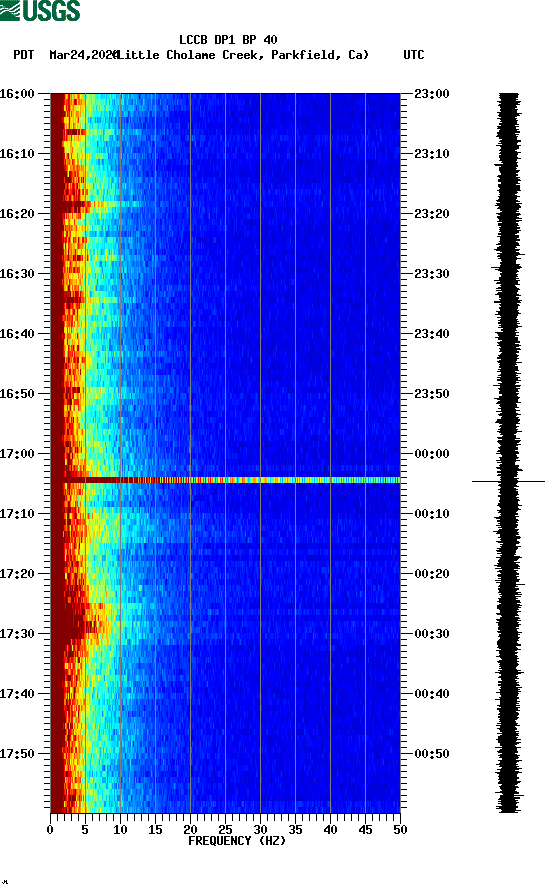Click the USGS logo

(40, 10)
